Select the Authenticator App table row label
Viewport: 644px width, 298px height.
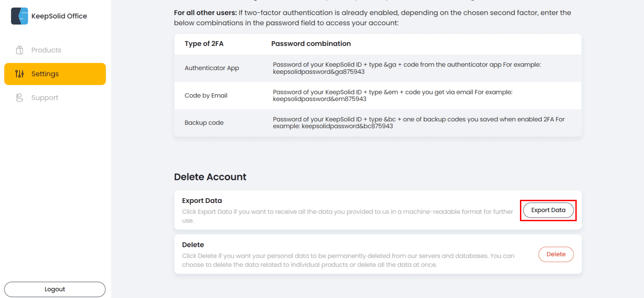pos(212,68)
